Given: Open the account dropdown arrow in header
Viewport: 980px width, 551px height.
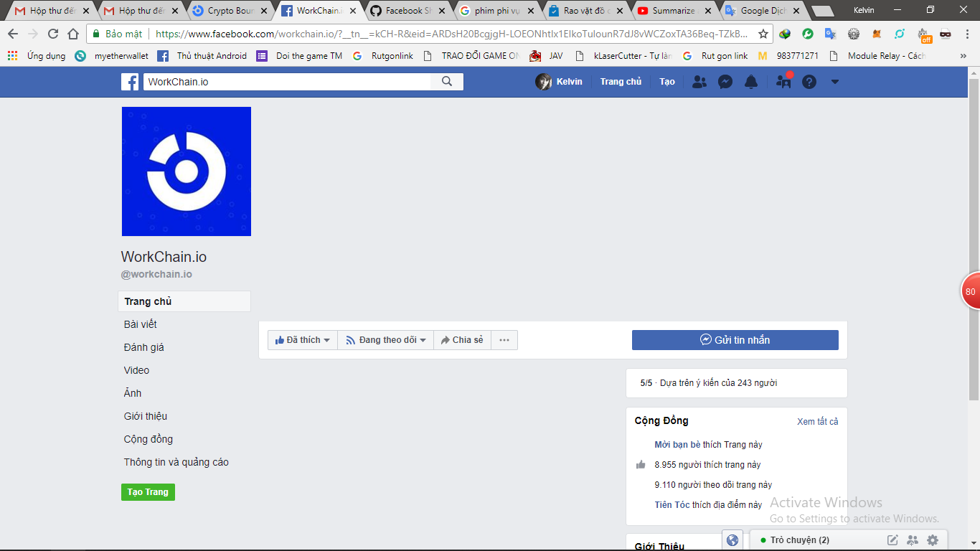Looking at the screenshot, I should (x=834, y=82).
